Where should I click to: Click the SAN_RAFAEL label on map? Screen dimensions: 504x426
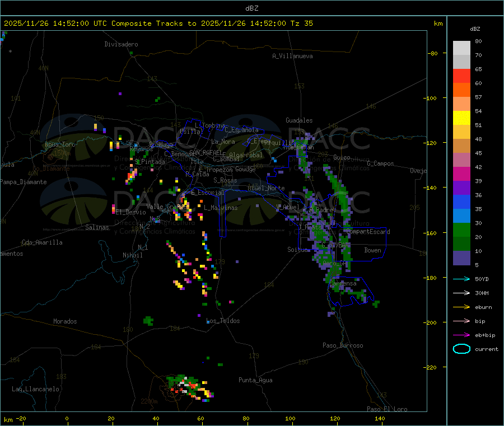(206, 152)
